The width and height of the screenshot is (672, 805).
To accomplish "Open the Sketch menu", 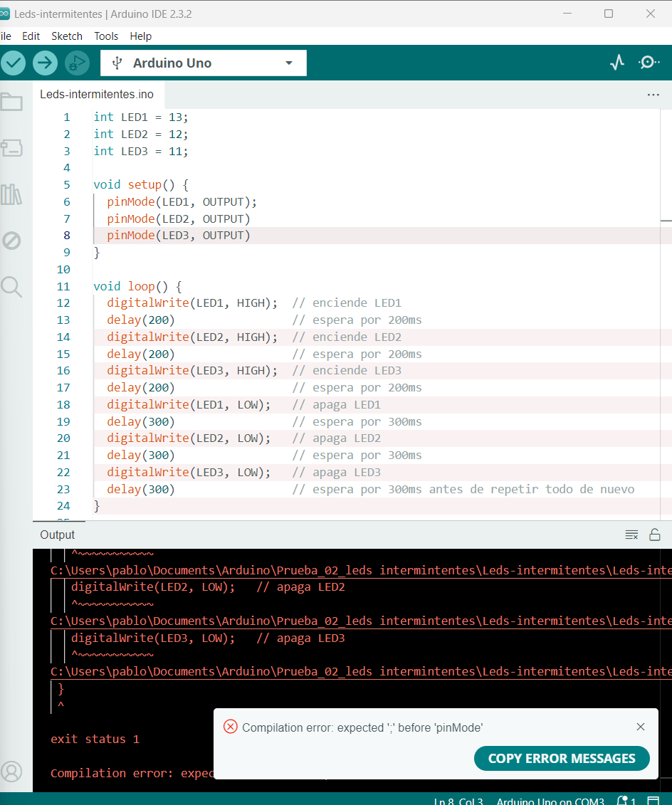I will coord(67,36).
